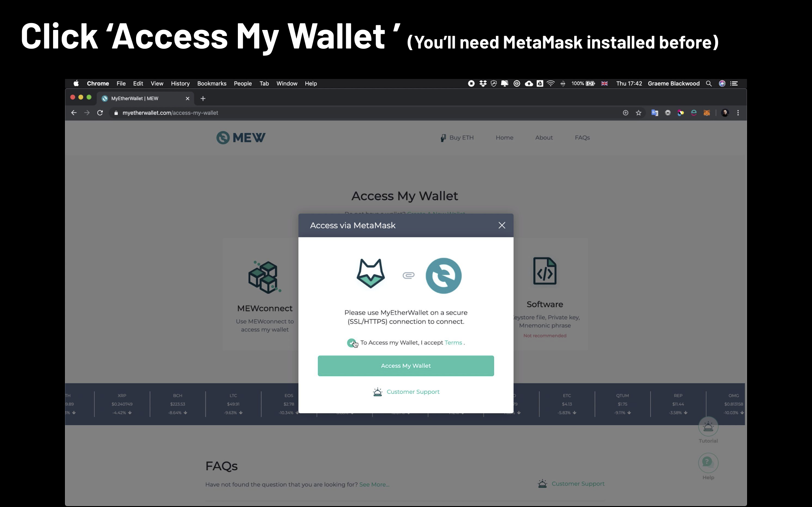Click the MetaMask fox extension icon
812x507 pixels.
click(x=707, y=113)
